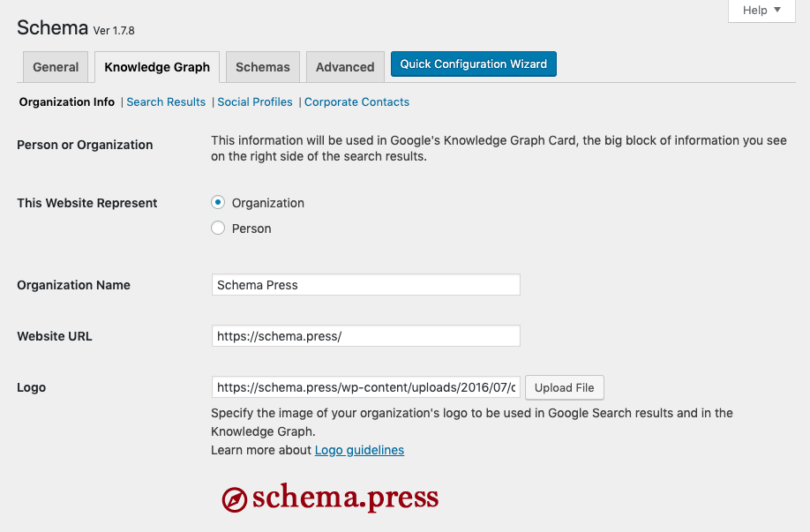The width and height of the screenshot is (810, 532).
Task: Click the schema.press compass logo icon
Action: click(x=234, y=499)
